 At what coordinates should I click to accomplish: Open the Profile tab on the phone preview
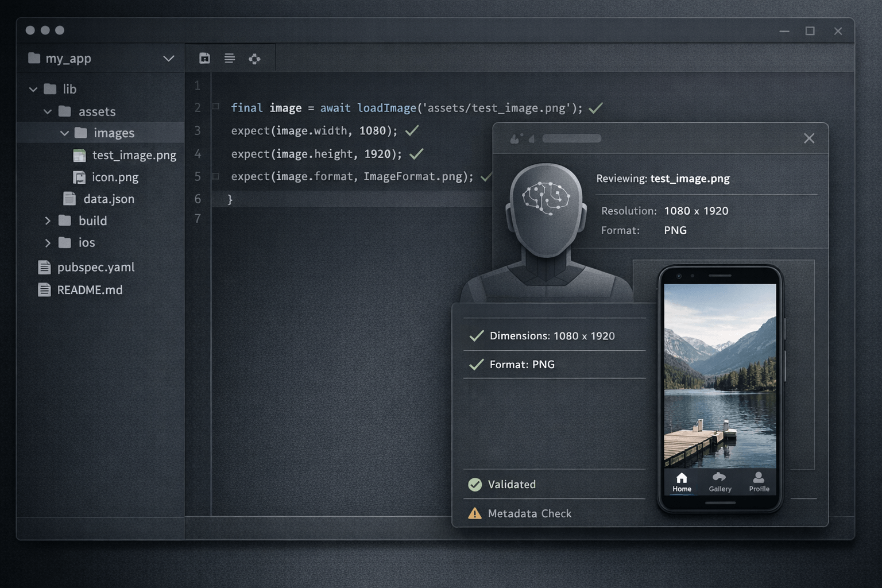pos(759,481)
